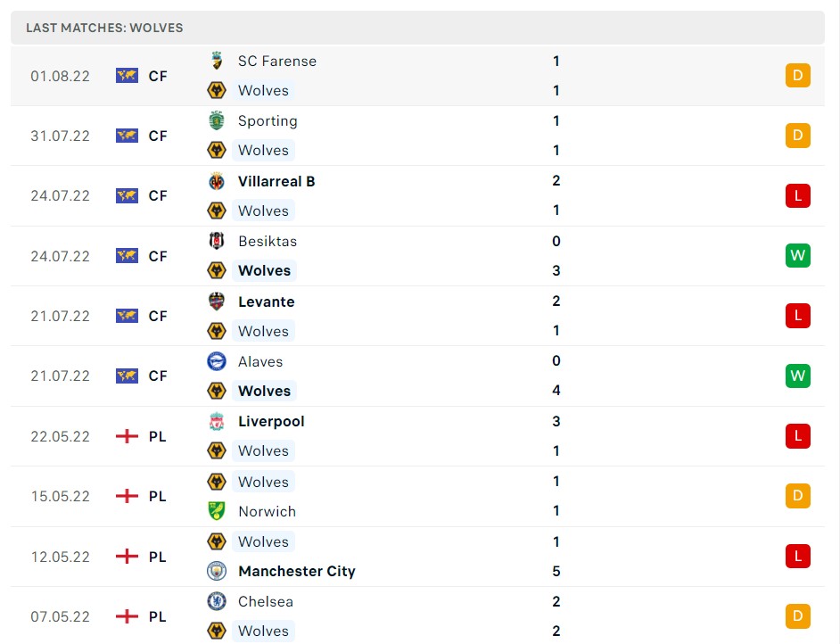Click the Alaves club crest

pos(216,361)
